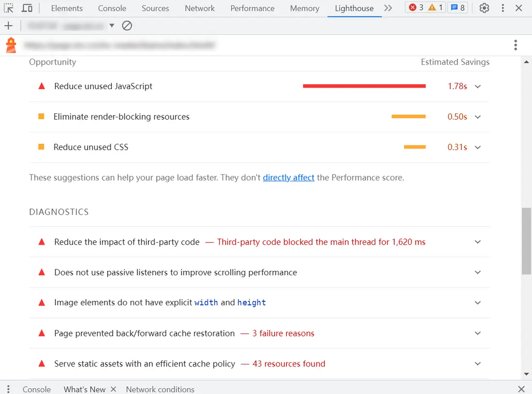Clear all Lighthouse reports icon
This screenshot has height=394, width=532.
(127, 26)
